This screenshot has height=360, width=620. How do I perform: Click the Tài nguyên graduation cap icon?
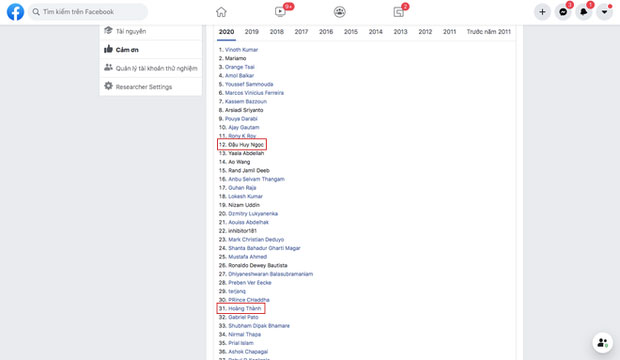tap(108, 30)
